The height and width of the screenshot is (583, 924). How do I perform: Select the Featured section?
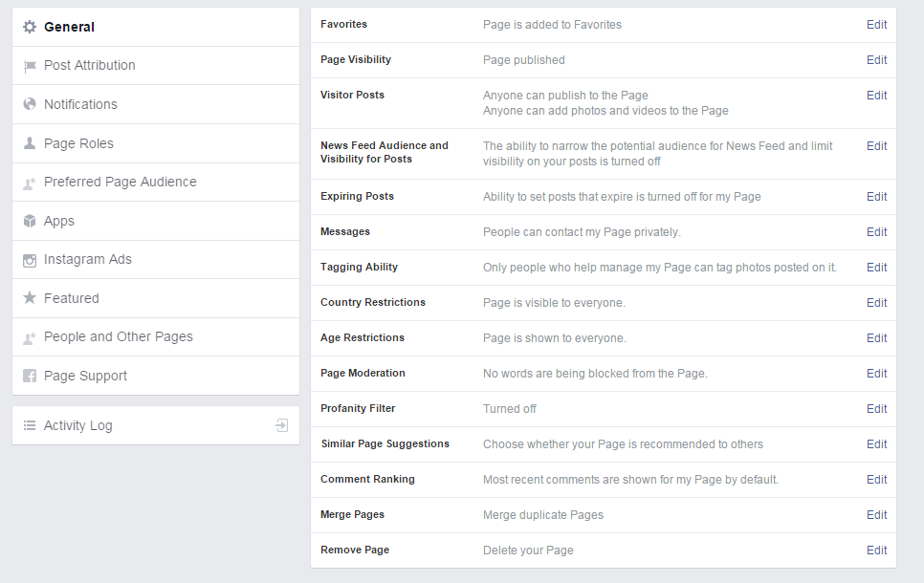pos(156,298)
